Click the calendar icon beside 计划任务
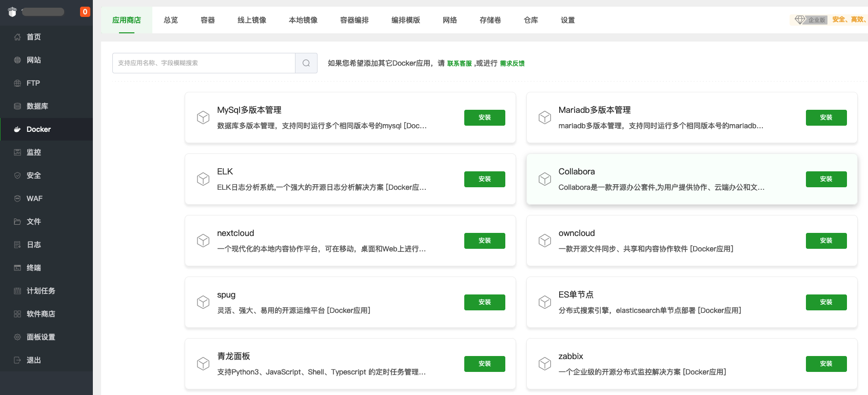The image size is (868, 395). 17,291
